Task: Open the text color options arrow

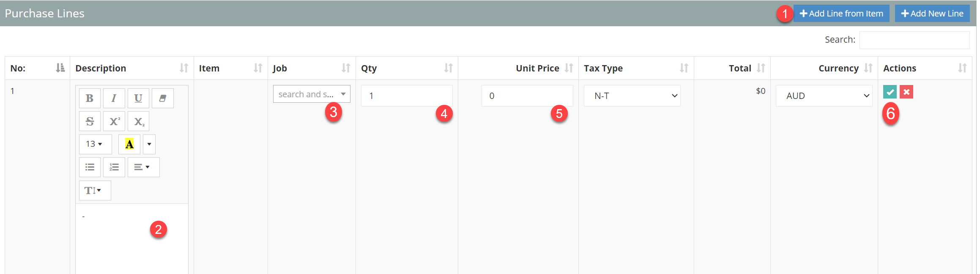Action: 149,144
